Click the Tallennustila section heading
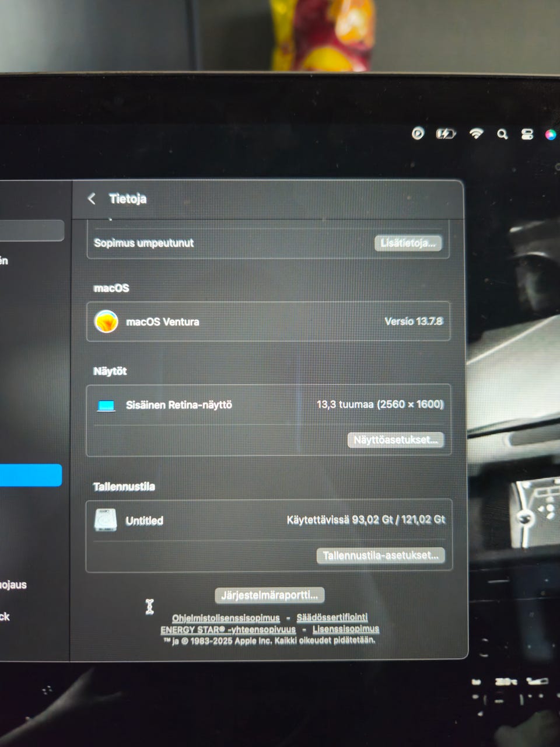Screen dimensions: 560x747 coord(124,486)
